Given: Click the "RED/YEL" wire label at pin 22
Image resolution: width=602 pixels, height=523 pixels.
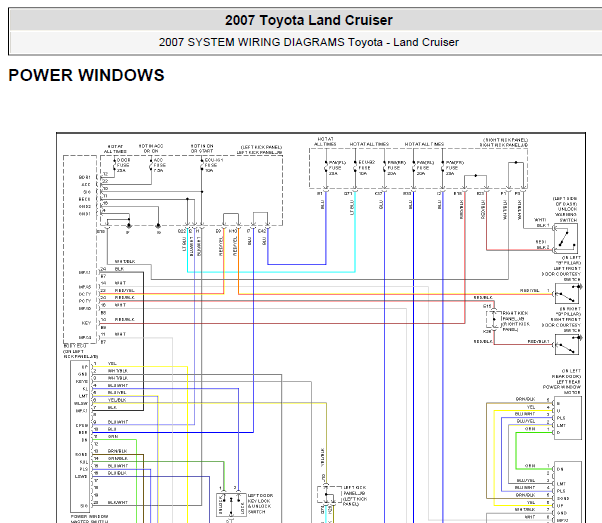Looking at the screenshot, I should [124, 290].
